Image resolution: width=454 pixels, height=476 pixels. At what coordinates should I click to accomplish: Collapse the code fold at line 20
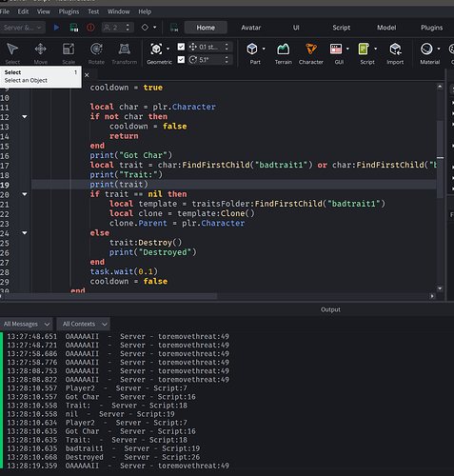pos(25,194)
